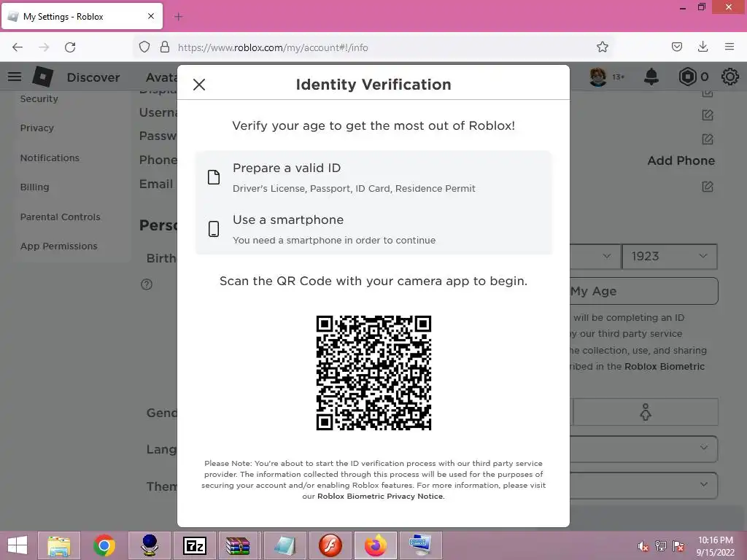The width and height of the screenshot is (747, 560).
Task: Select the My Settings - Roblox tab
Action: [82, 16]
